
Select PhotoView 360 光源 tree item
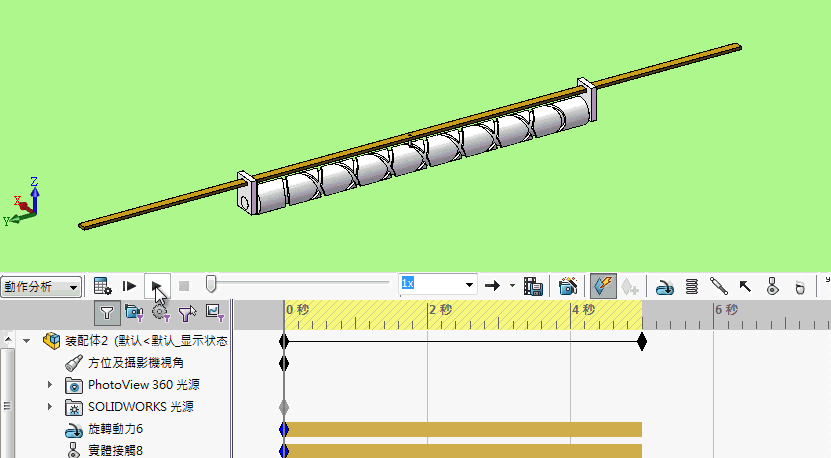(x=144, y=384)
